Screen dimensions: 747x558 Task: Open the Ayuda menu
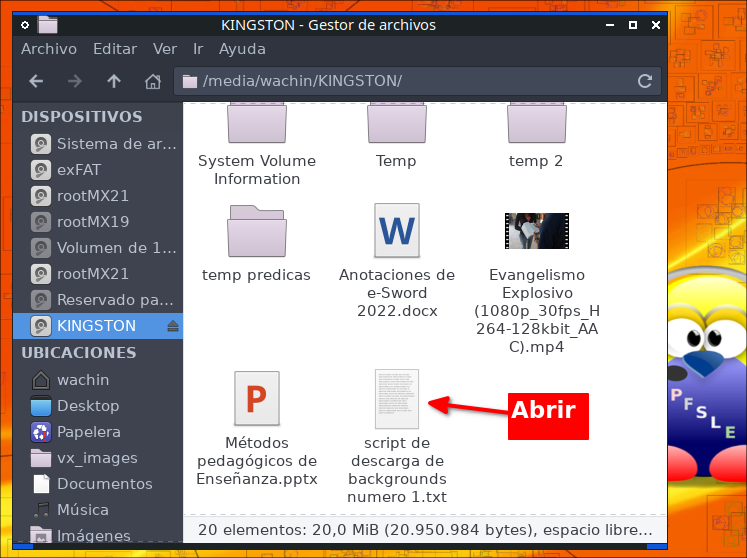tap(242, 49)
